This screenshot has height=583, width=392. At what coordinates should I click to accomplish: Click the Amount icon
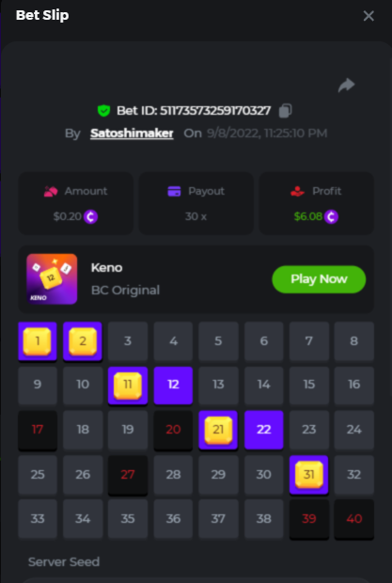point(51,192)
